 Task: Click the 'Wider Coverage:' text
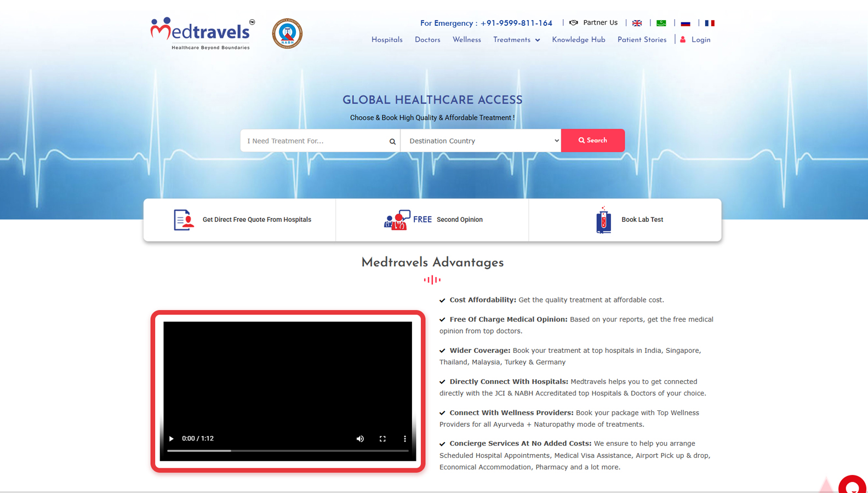(x=480, y=351)
